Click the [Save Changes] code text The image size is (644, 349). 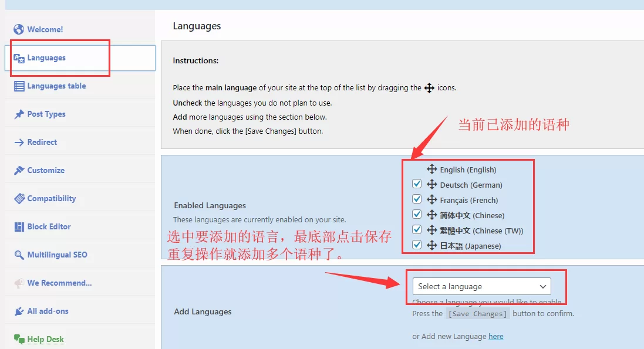point(478,314)
